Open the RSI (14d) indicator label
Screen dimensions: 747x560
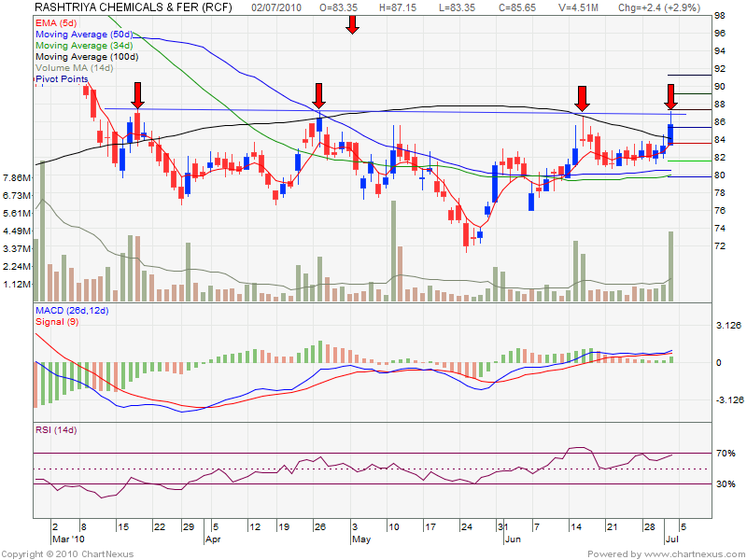point(55,430)
